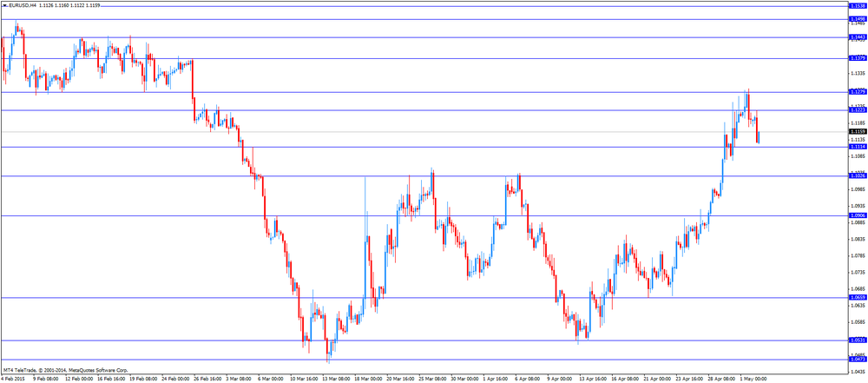Click the 1.0935 price scale value

point(858,206)
